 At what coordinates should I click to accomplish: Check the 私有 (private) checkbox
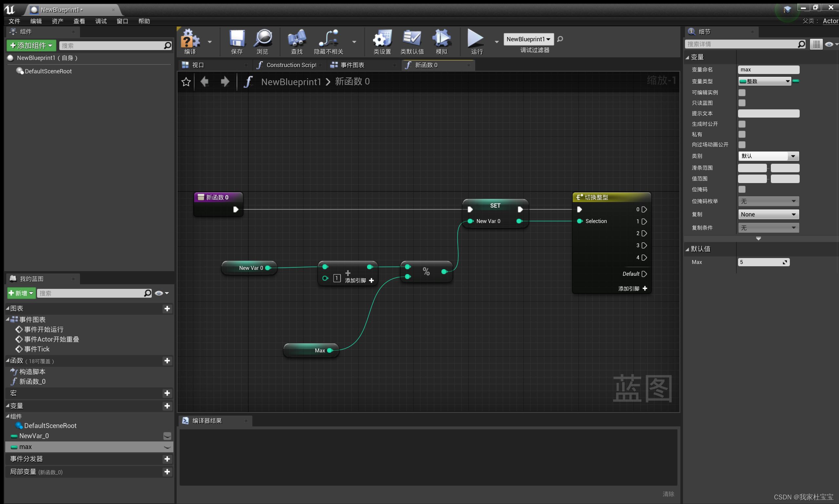[x=742, y=135]
